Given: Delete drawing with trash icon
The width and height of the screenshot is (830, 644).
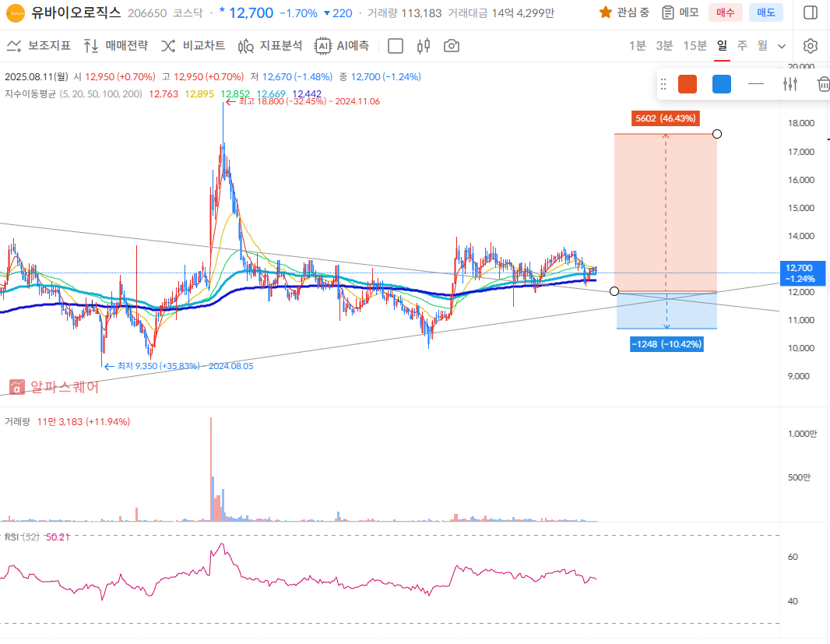Looking at the screenshot, I should coord(823,84).
